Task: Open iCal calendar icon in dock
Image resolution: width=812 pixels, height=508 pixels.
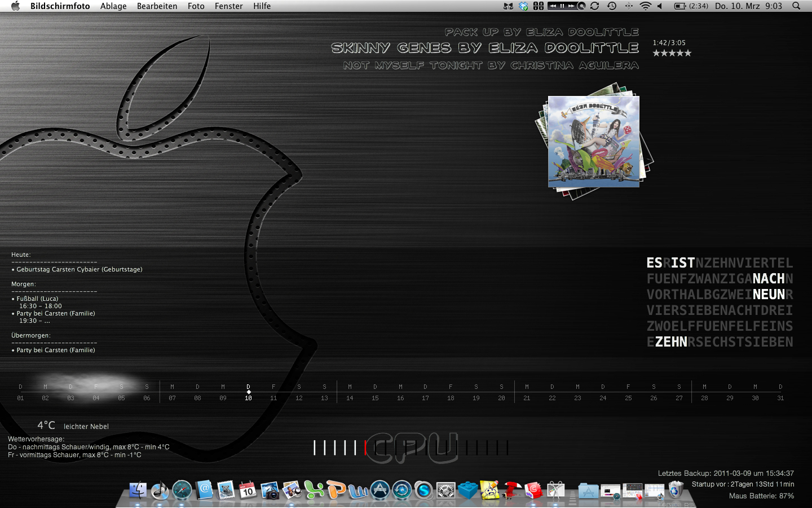Action: tap(248, 490)
